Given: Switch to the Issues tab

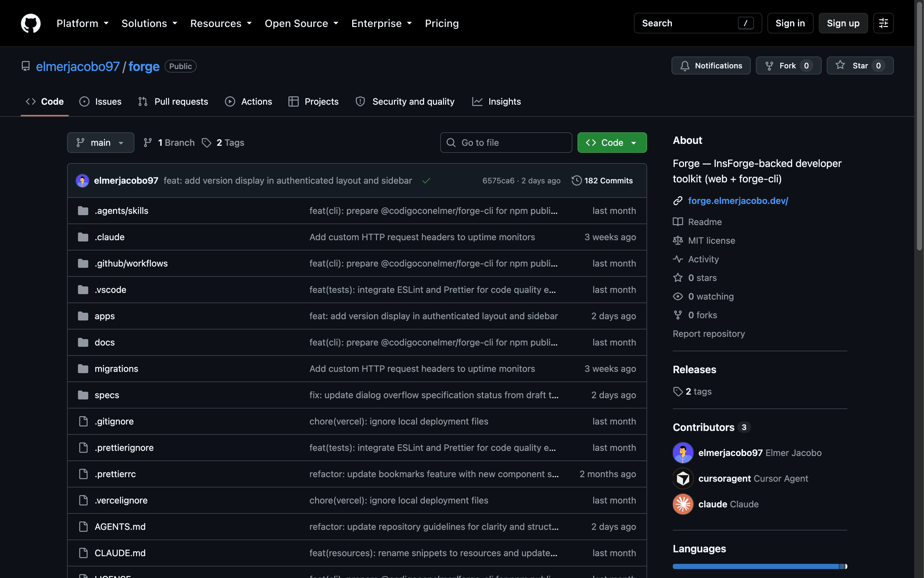Looking at the screenshot, I should tap(100, 102).
